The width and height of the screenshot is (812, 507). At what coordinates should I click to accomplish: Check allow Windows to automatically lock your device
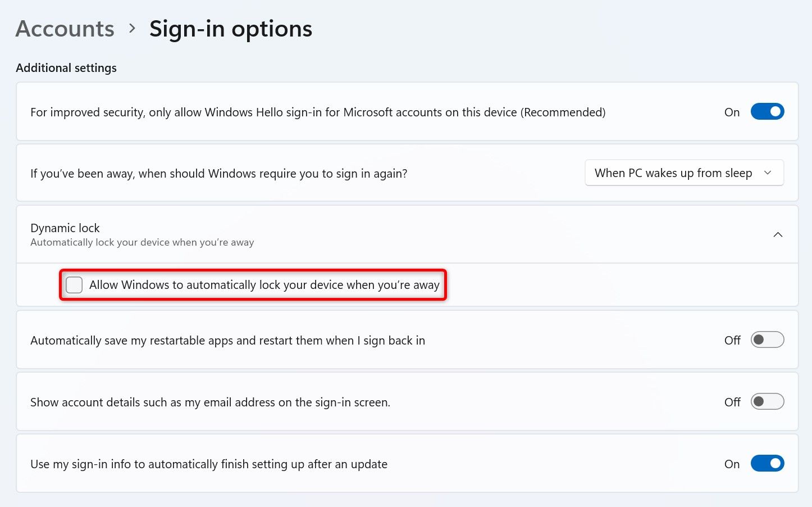click(x=74, y=285)
